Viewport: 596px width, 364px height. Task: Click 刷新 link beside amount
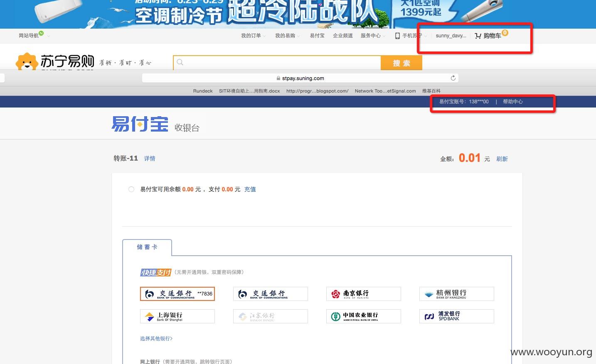[x=502, y=159]
